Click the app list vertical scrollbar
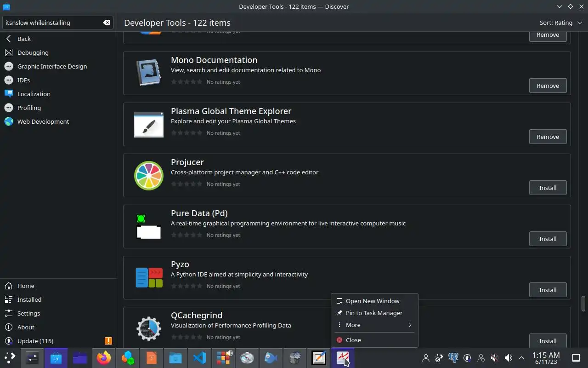 click(583, 304)
